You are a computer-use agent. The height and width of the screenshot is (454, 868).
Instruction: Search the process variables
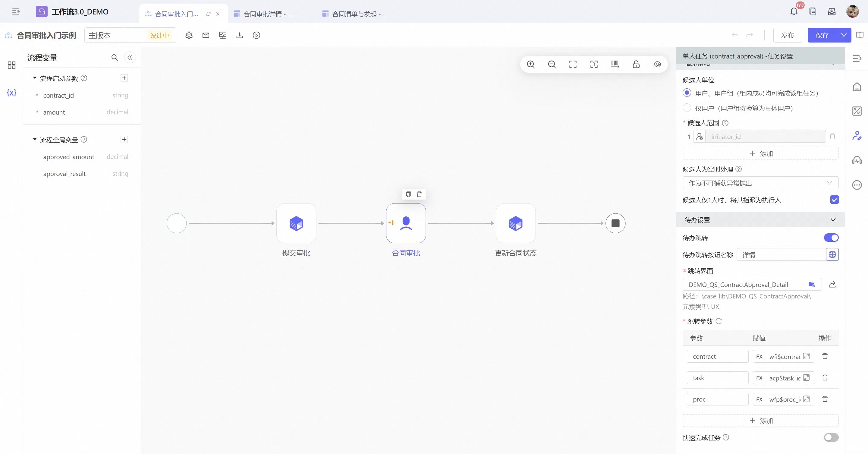pos(115,58)
